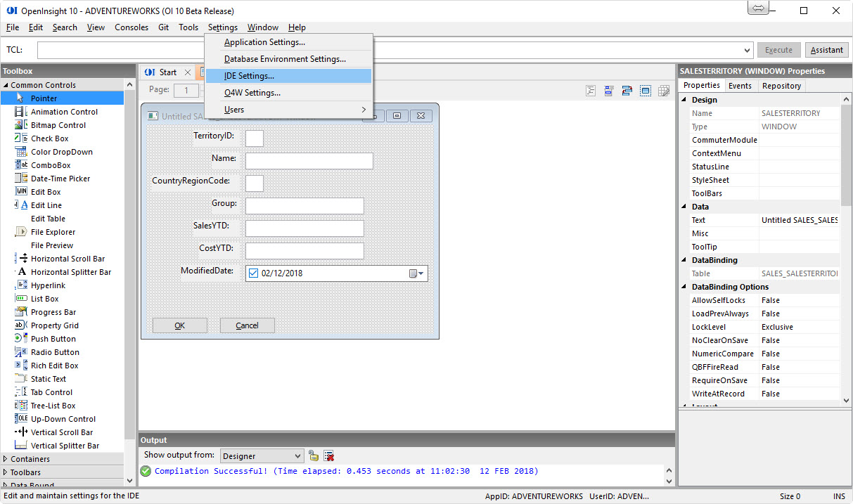Click the grid edit icon in designer toolbar
Screen dimensions: 853x504
tap(663, 91)
